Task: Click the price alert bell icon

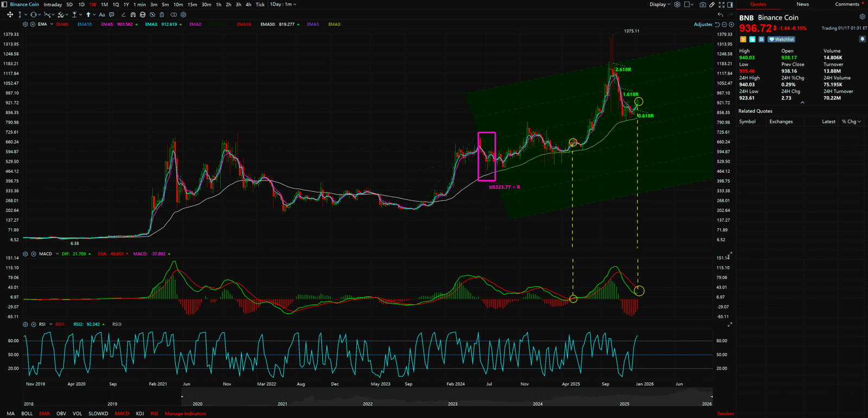Action: pos(862,39)
